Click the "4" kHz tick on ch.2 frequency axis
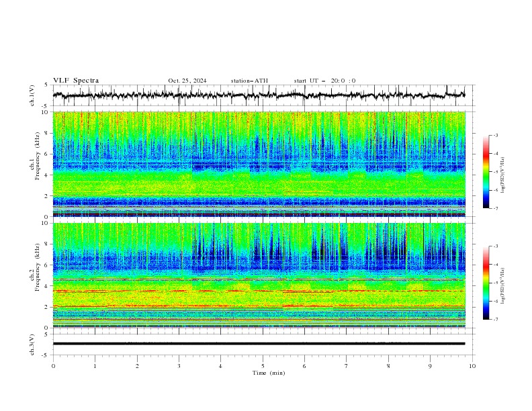This screenshot has width=532, height=411. 47,286
